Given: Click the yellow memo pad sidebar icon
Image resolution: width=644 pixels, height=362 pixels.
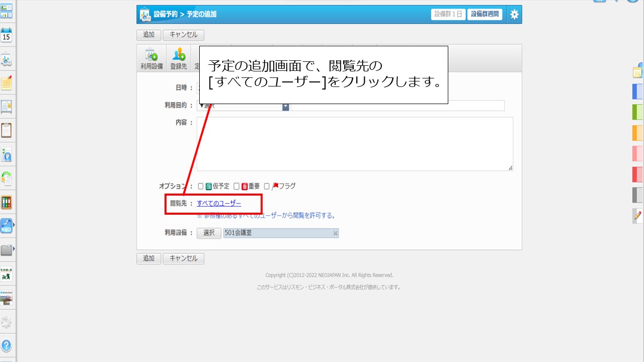Looking at the screenshot, I should 7,83.
